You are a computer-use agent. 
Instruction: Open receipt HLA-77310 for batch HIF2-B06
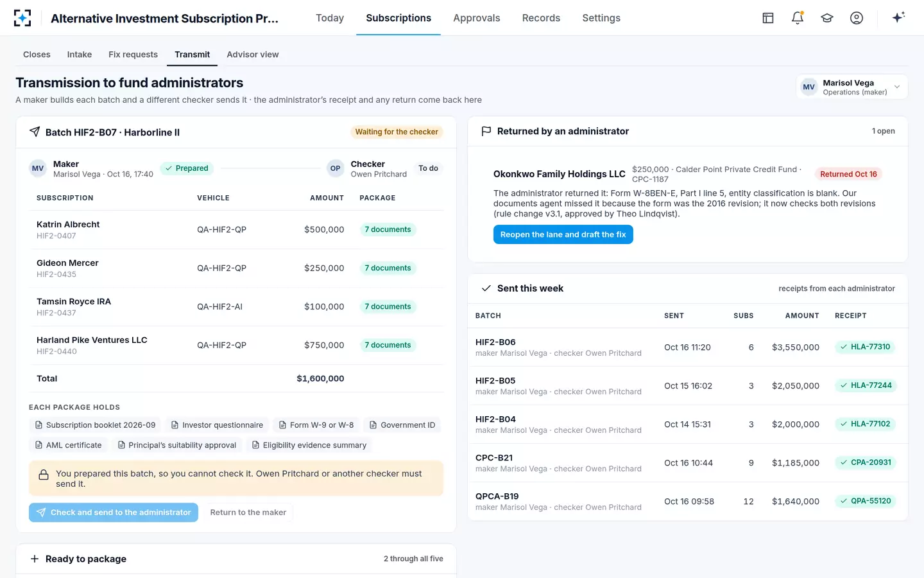coord(865,347)
